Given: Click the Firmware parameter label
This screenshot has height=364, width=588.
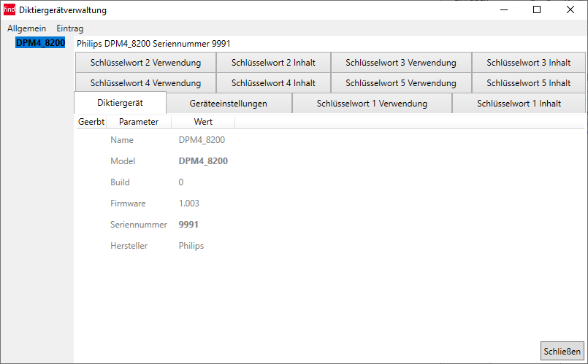Looking at the screenshot, I should (128, 204).
